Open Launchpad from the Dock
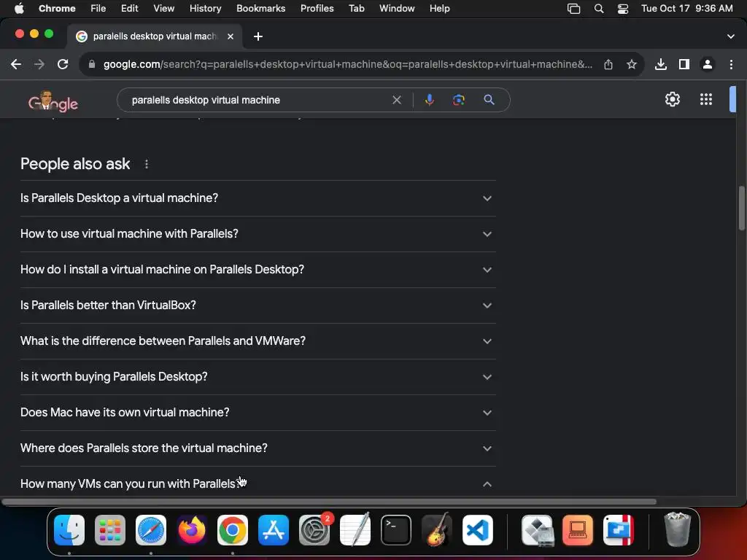 click(x=110, y=530)
